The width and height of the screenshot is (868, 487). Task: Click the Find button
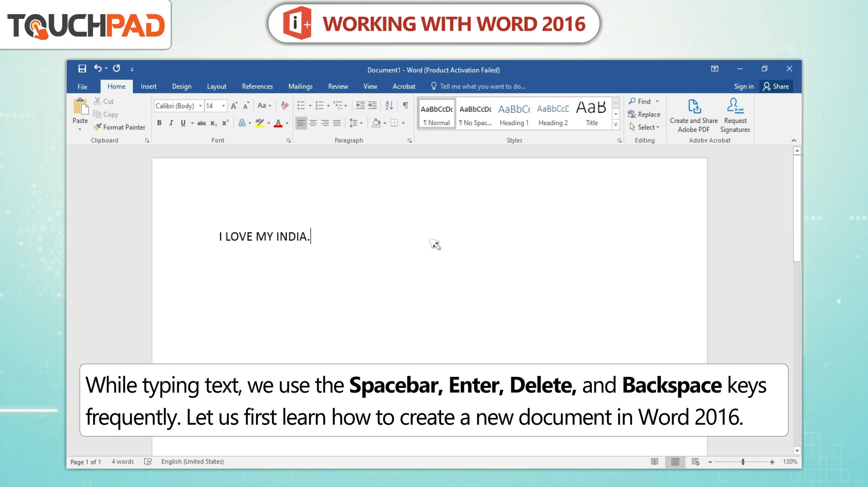640,101
